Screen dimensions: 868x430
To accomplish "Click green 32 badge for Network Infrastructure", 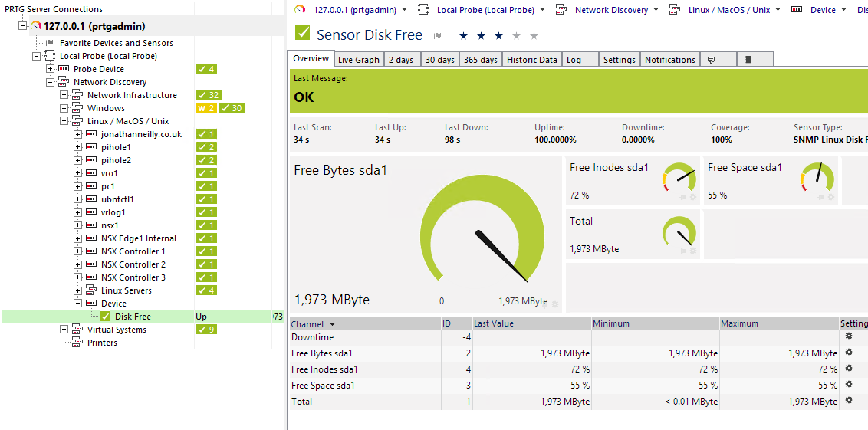I will (x=209, y=95).
